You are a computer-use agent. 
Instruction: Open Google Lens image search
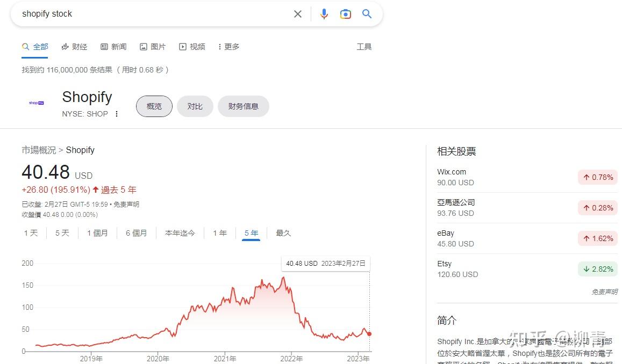346,14
